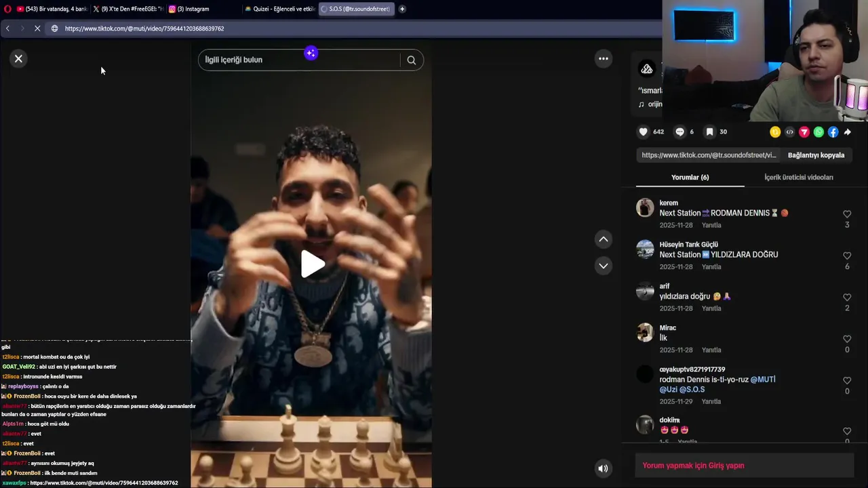The height and width of the screenshot is (488, 868).
Task: Like the 'YILDIZLARA DOĞRU' comment
Action: point(847,256)
